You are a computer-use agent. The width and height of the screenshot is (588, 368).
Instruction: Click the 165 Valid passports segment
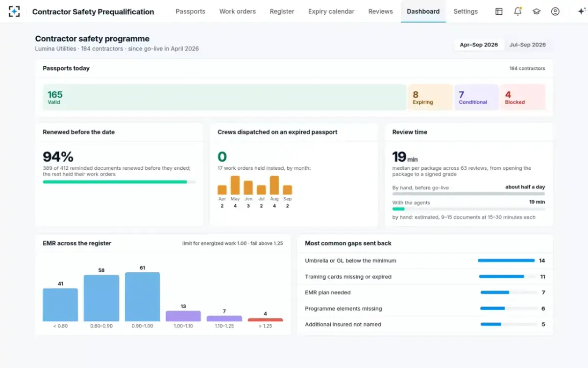pyautogui.click(x=224, y=97)
